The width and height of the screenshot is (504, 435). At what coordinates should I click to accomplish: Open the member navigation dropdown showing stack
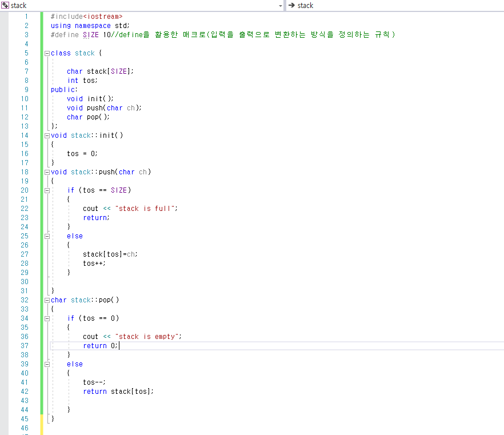395,6
